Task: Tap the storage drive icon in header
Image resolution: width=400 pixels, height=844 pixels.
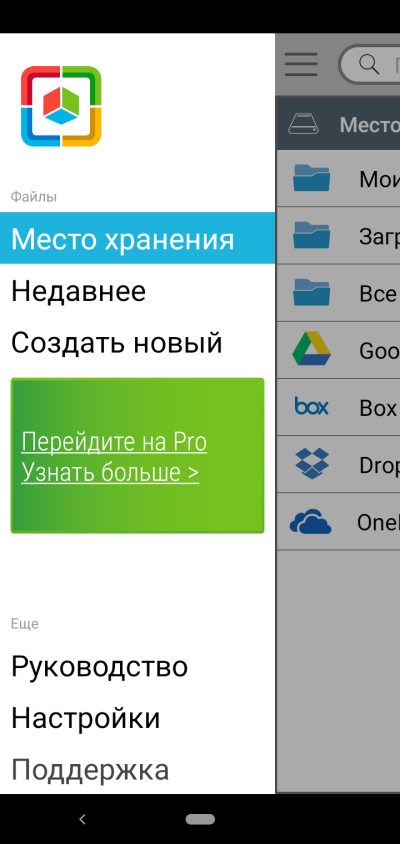Action: pos(304,124)
